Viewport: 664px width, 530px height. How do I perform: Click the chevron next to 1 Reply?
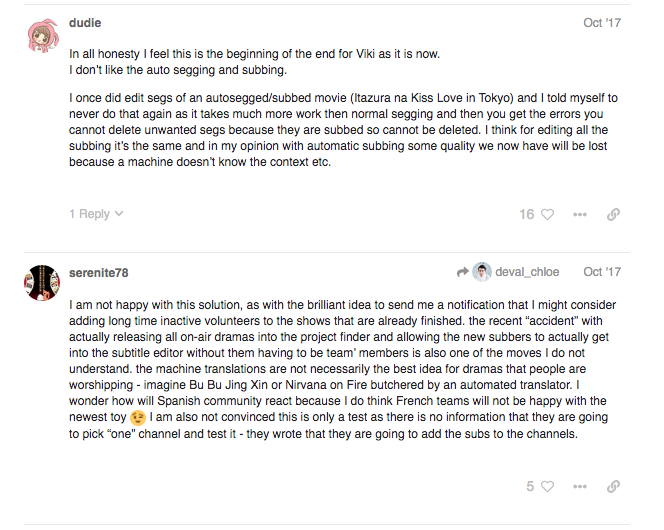tap(119, 214)
